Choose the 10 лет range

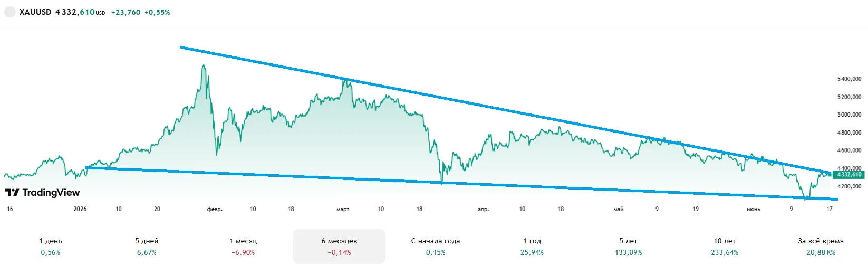coord(725,247)
